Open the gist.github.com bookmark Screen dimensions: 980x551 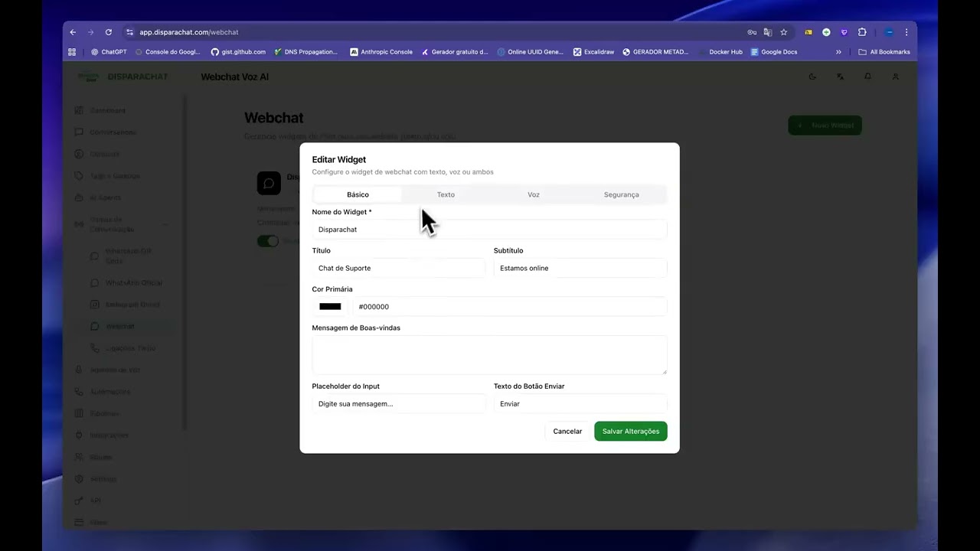pyautogui.click(x=238, y=52)
